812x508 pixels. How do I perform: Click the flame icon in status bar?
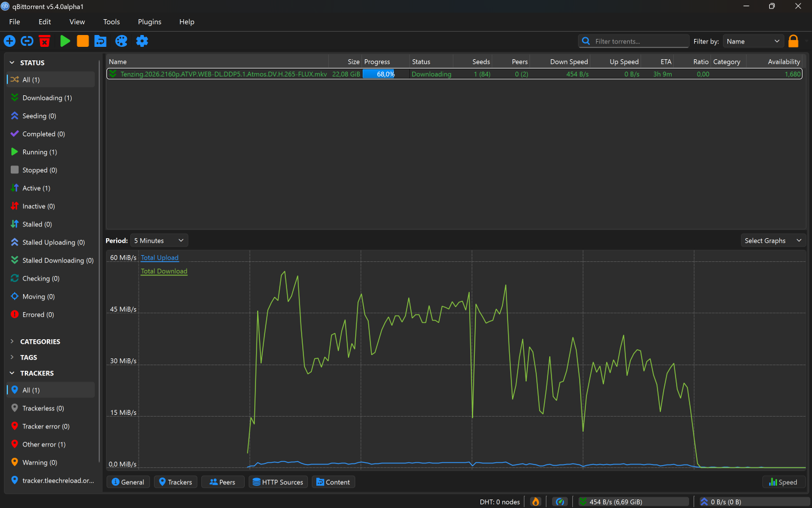point(535,502)
